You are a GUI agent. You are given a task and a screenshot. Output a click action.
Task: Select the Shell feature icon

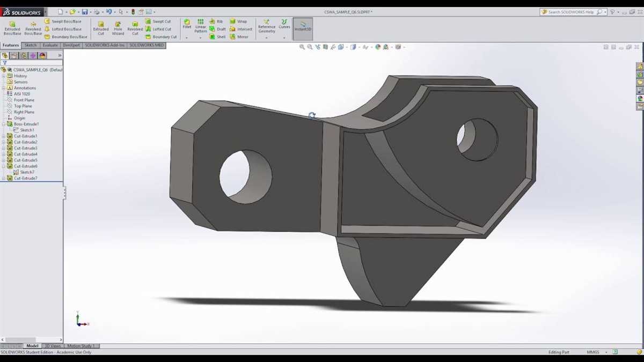[x=217, y=37]
